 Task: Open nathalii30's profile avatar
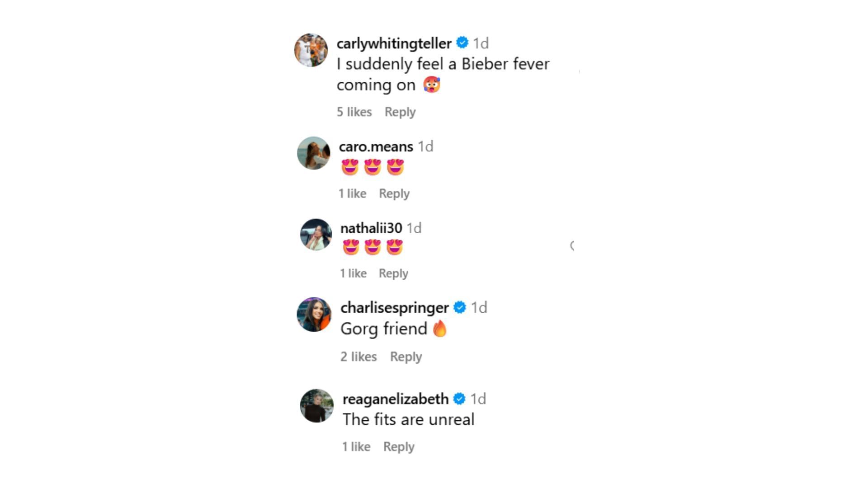(316, 235)
